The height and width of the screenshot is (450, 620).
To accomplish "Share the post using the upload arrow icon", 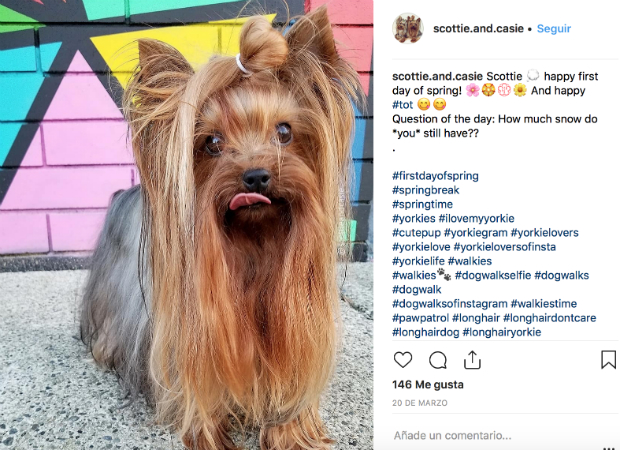I will (472, 360).
